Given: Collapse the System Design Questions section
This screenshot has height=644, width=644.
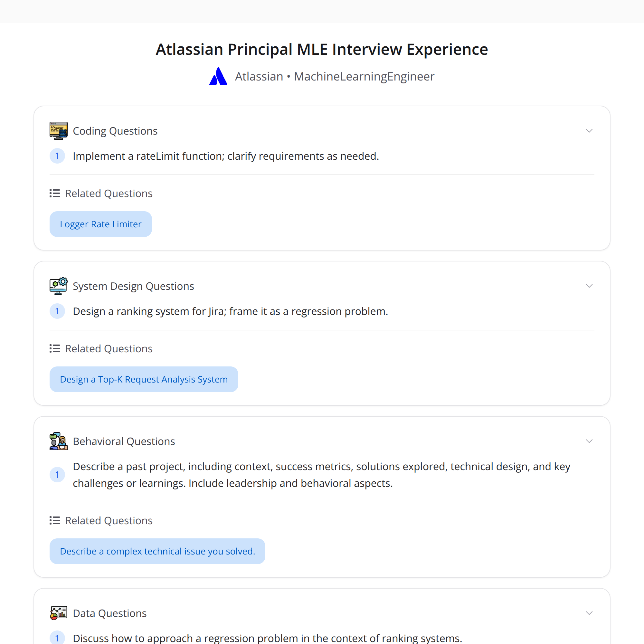Looking at the screenshot, I should 589,286.
